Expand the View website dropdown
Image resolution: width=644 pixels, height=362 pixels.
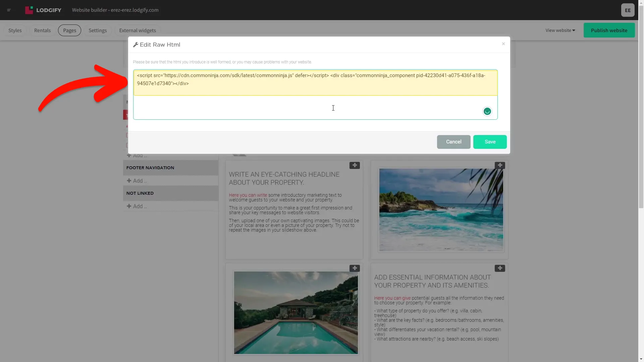tap(560, 30)
